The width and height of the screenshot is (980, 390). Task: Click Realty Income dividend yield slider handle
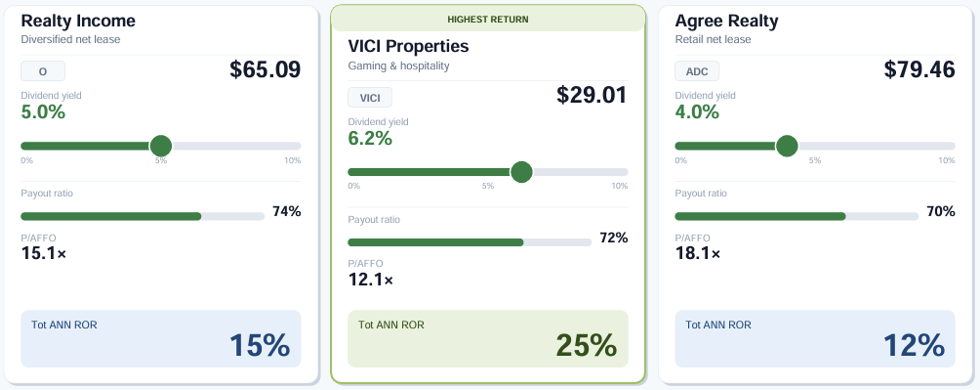pyautogui.click(x=161, y=146)
